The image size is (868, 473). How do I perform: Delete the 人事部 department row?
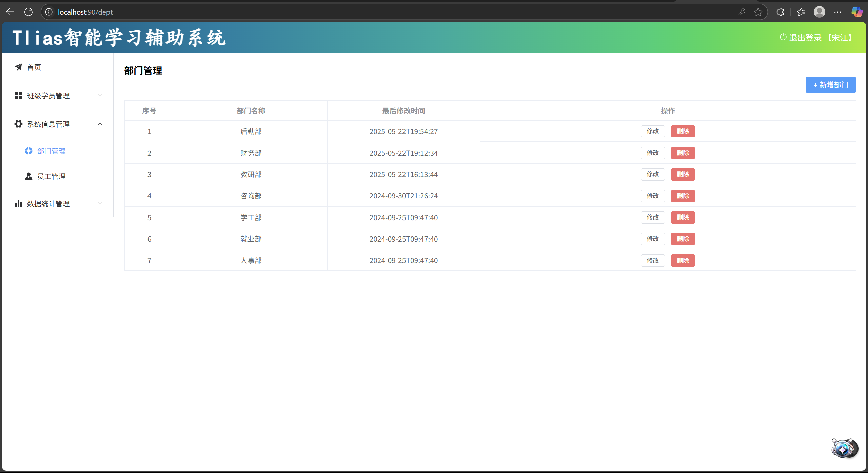click(x=683, y=261)
